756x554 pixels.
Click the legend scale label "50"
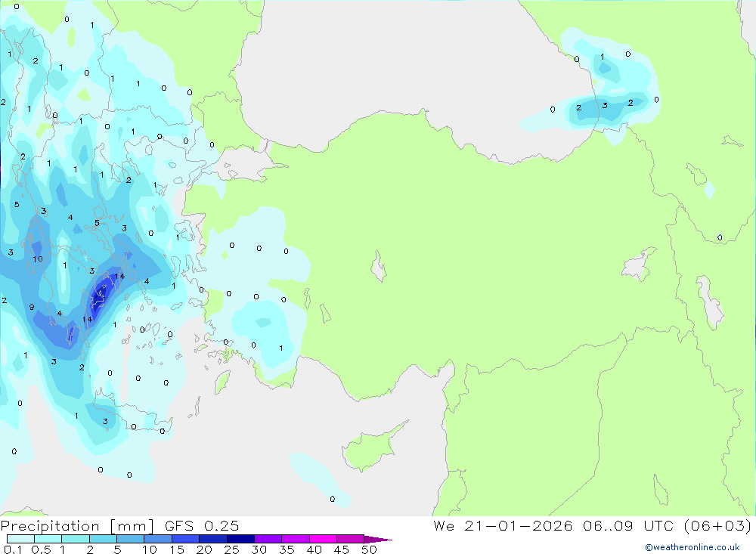tap(370, 549)
